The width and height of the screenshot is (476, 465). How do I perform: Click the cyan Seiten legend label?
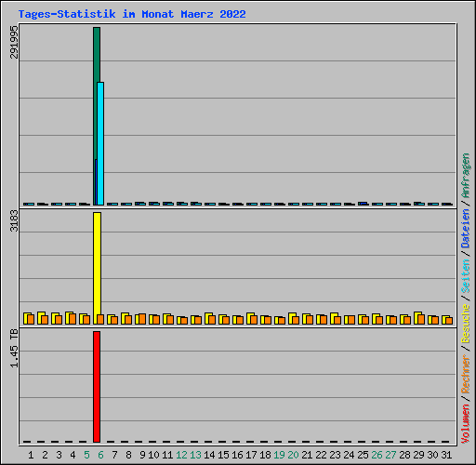(466, 276)
